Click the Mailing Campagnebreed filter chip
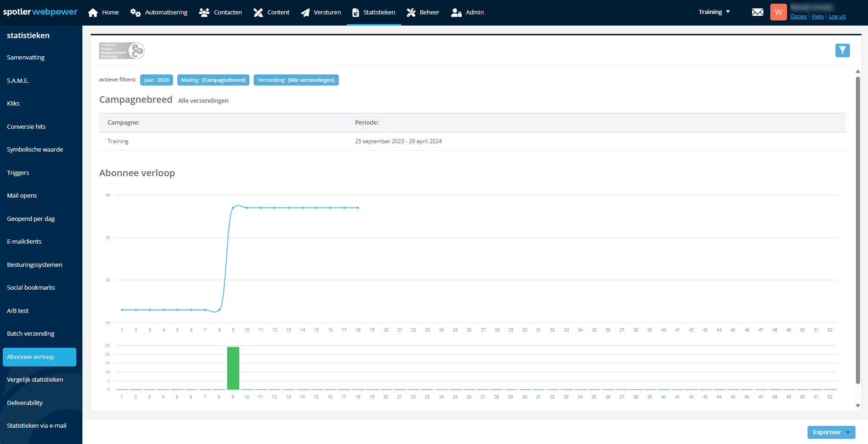 click(x=213, y=80)
